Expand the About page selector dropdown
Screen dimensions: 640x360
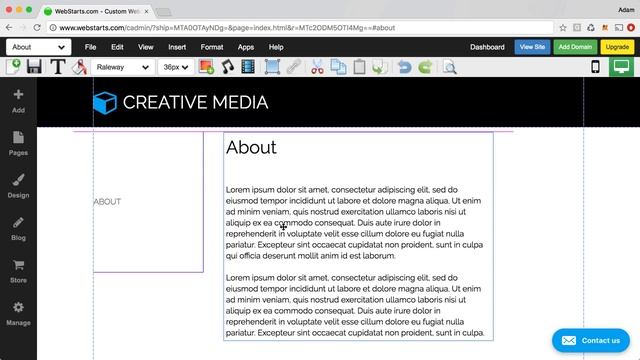38,47
